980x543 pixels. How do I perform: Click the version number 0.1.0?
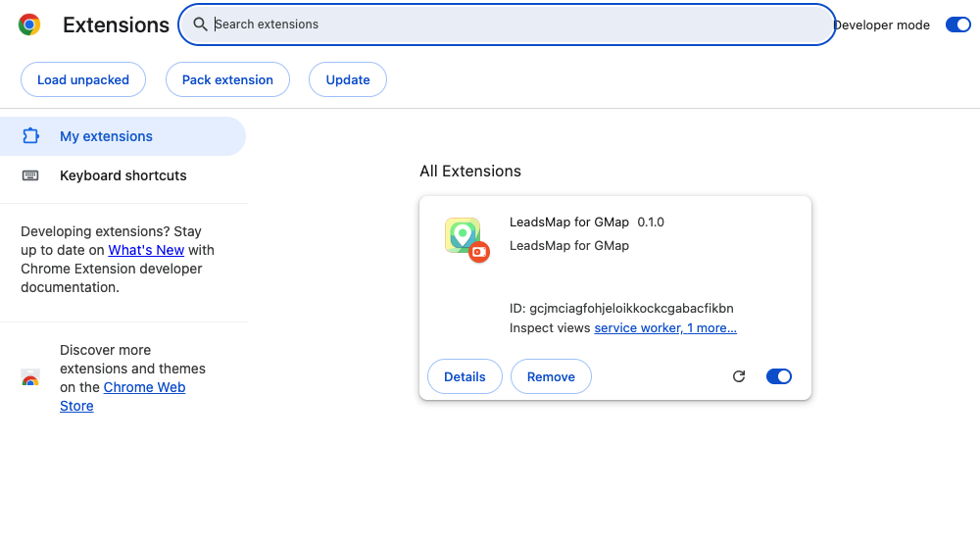coord(651,222)
